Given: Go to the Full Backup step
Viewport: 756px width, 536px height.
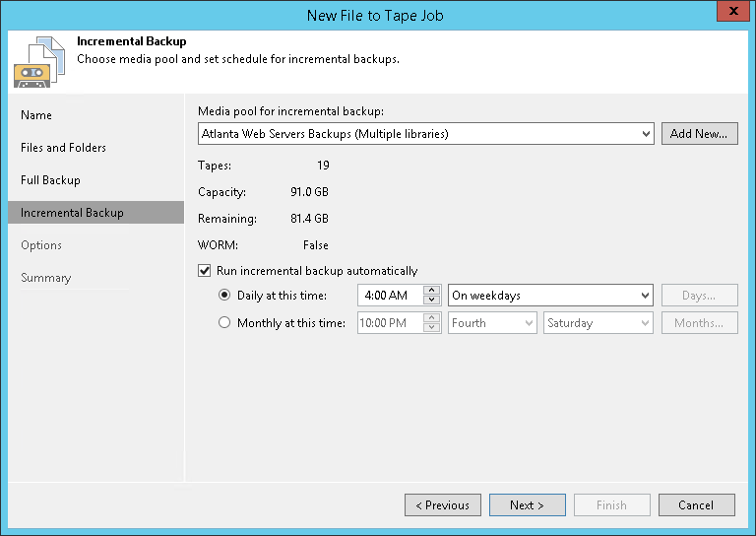Looking at the screenshot, I should [50, 180].
